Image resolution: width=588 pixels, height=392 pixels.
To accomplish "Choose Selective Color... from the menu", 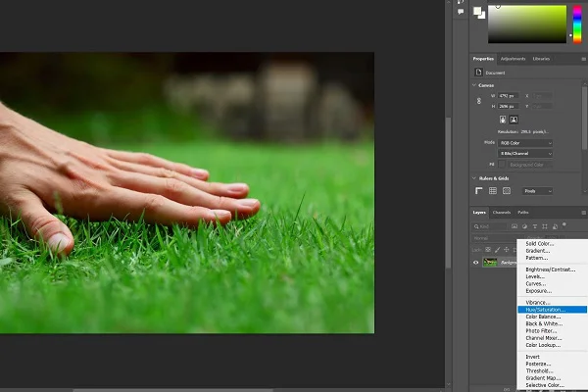I will (x=552, y=385).
